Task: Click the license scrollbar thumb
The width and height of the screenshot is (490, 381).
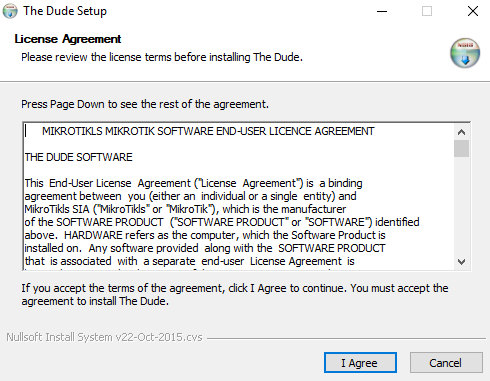Action: click(461, 149)
